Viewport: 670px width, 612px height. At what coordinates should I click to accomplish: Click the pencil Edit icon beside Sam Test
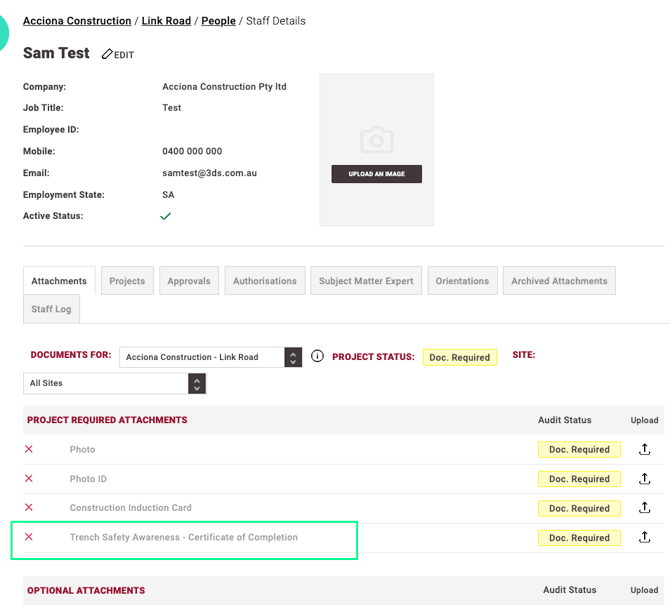tap(107, 54)
